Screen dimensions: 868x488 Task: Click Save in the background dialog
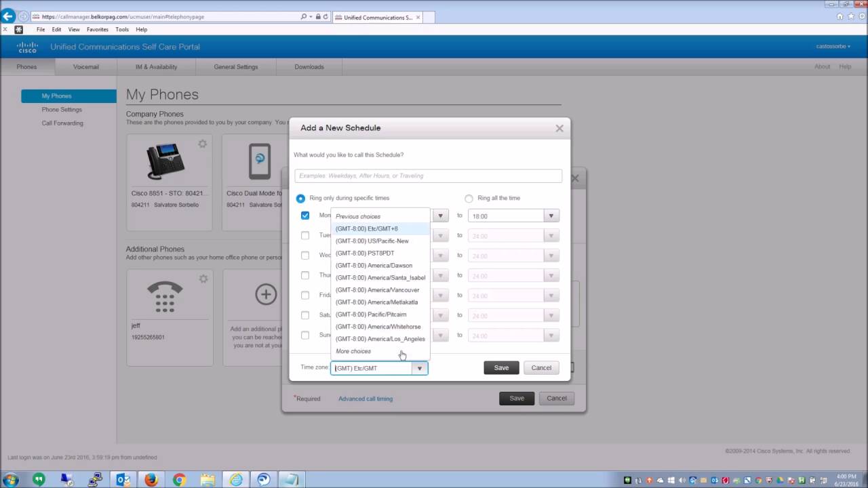click(517, 399)
